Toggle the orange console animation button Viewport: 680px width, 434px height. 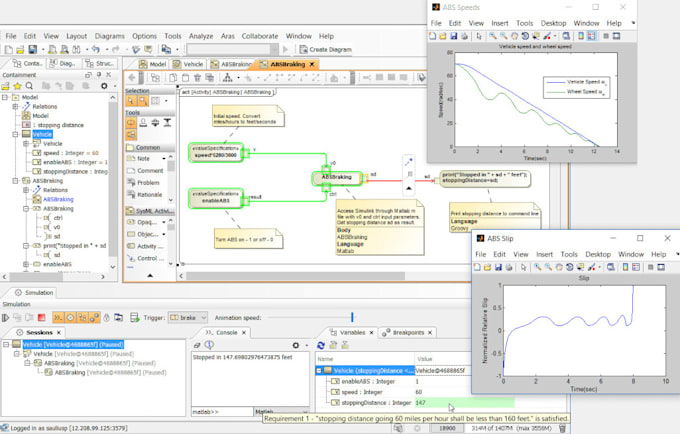[58, 318]
